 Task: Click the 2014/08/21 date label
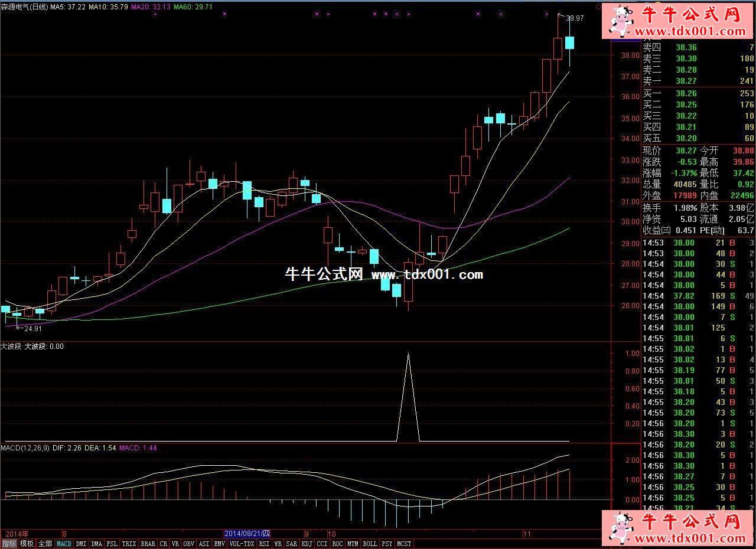coord(247,533)
